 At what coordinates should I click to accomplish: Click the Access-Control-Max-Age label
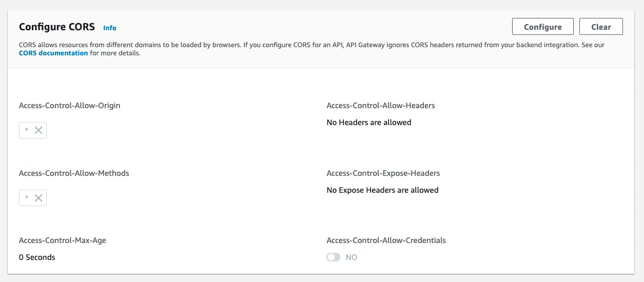pos(63,240)
